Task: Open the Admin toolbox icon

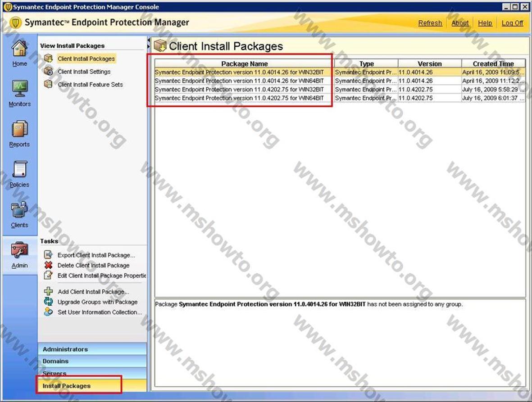Action: point(19,250)
